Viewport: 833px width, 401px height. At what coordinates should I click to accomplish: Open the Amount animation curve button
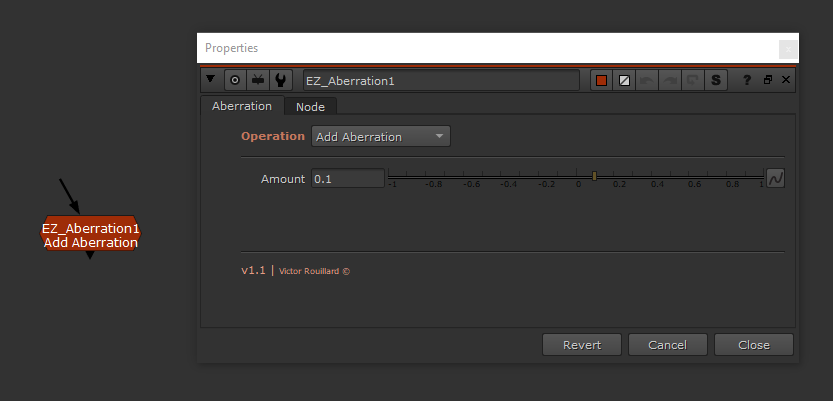(776, 178)
